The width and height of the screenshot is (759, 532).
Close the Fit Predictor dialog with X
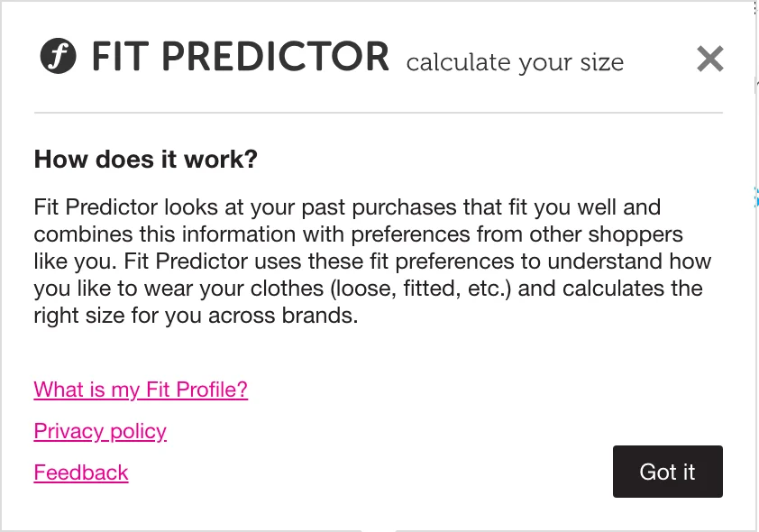pyautogui.click(x=709, y=59)
